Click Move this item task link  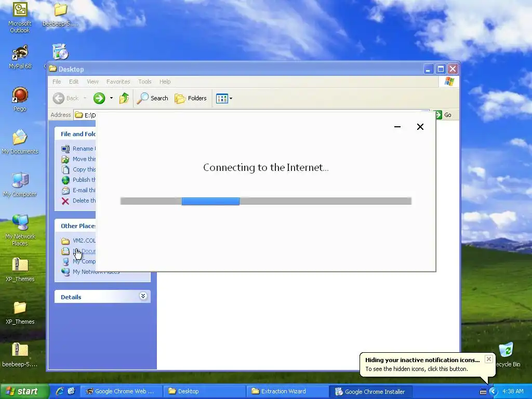click(79, 159)
